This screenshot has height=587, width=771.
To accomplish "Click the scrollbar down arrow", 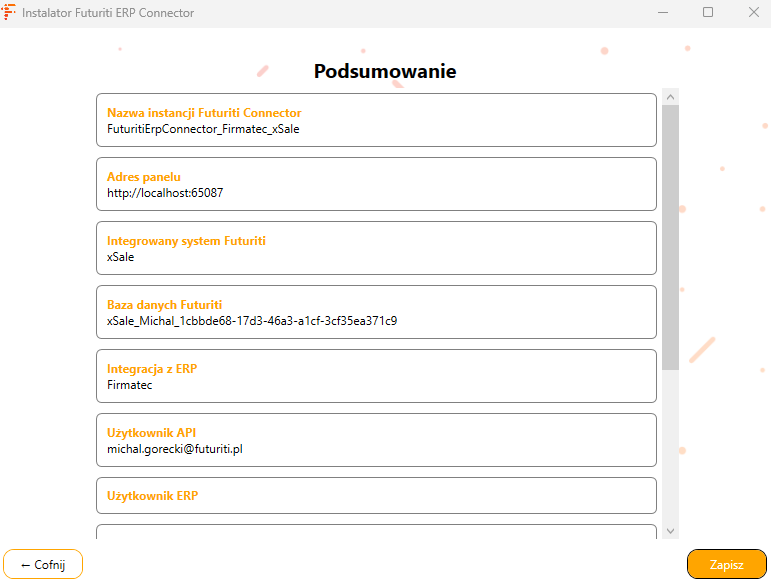I will 670,530.
